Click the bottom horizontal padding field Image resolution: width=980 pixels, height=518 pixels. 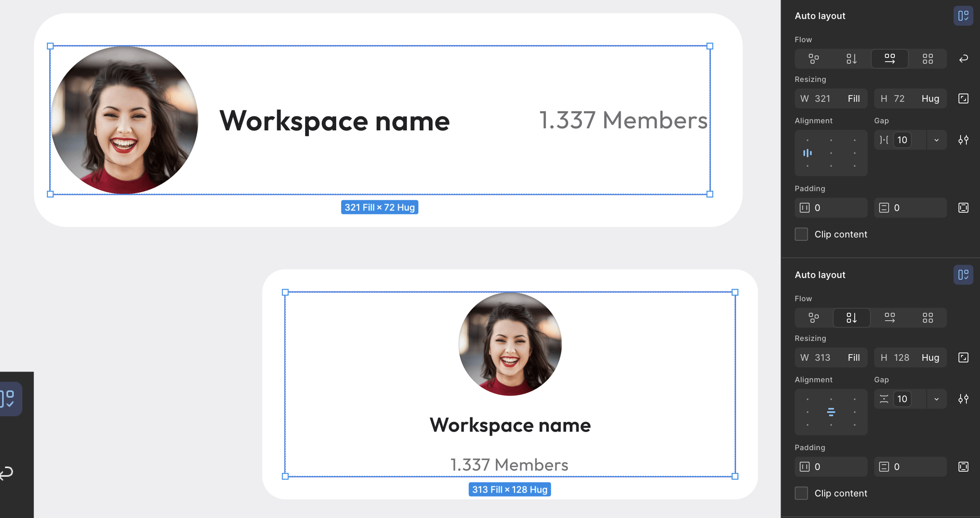[831, 467]
